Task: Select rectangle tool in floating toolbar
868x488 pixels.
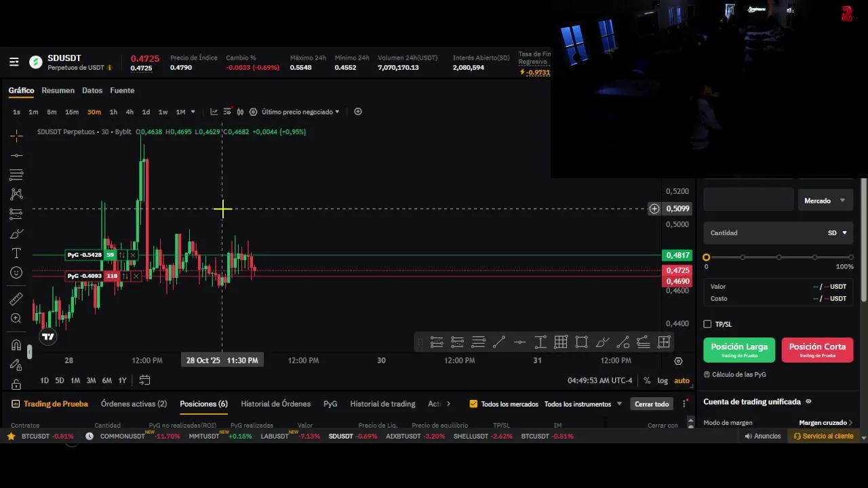Action: (x=581, y=342)
